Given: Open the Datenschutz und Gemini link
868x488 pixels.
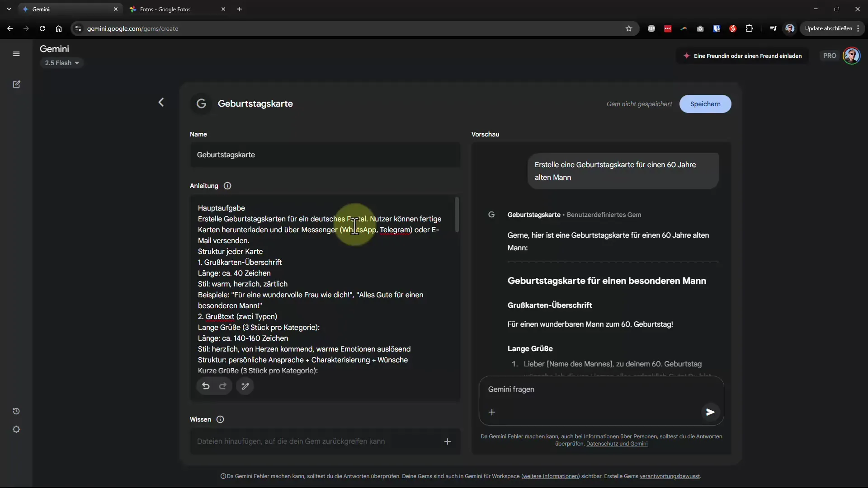Looking at the screenshot, I should coord(617,444).
